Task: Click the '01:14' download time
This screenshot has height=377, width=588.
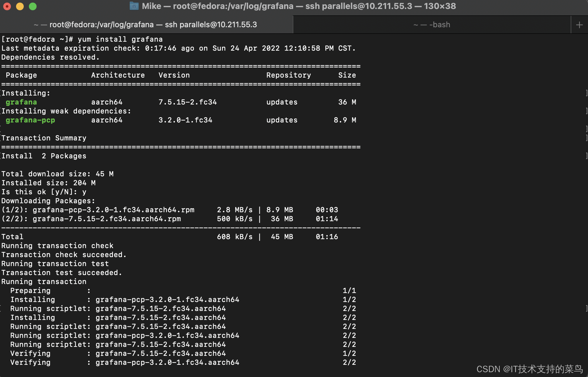Action: [327, 219]
